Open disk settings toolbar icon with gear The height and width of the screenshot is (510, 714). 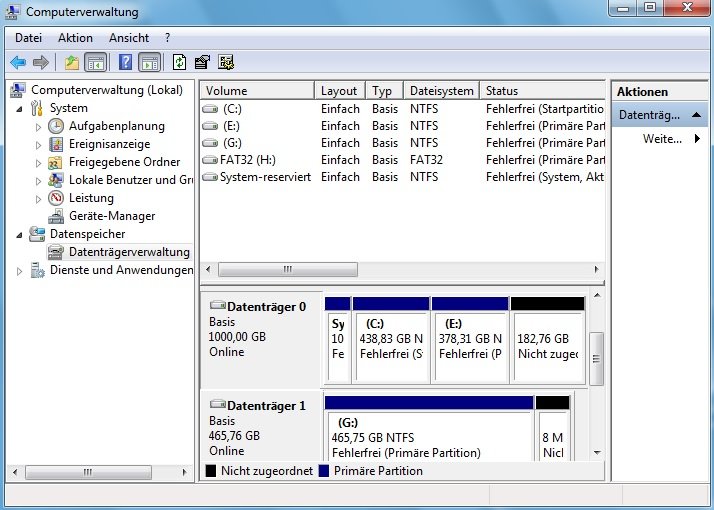[x=225, y=62]
